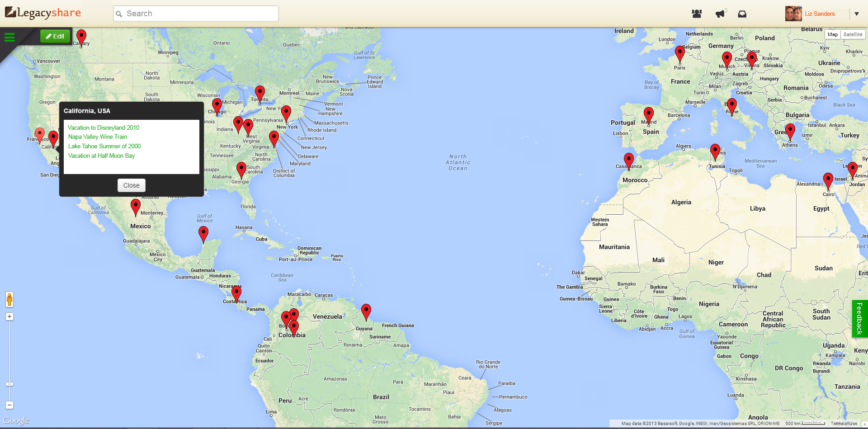Click the zoom slider handle

9,384
